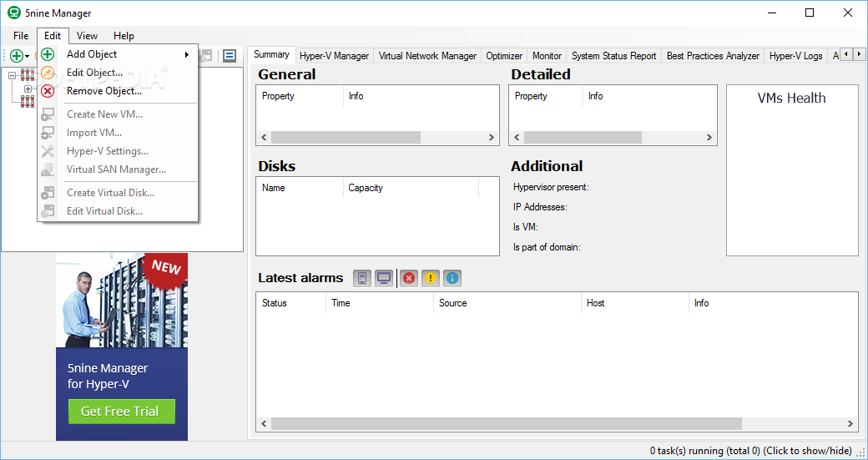Open the Virtual Network Manager tab
Screen dimensions: 868x460
[427, 56]
